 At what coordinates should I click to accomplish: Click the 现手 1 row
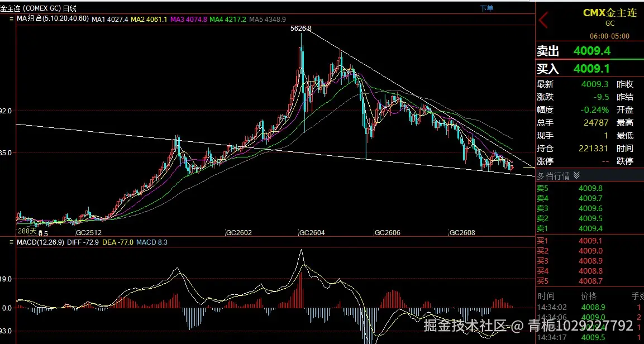(x=574, y=135)
